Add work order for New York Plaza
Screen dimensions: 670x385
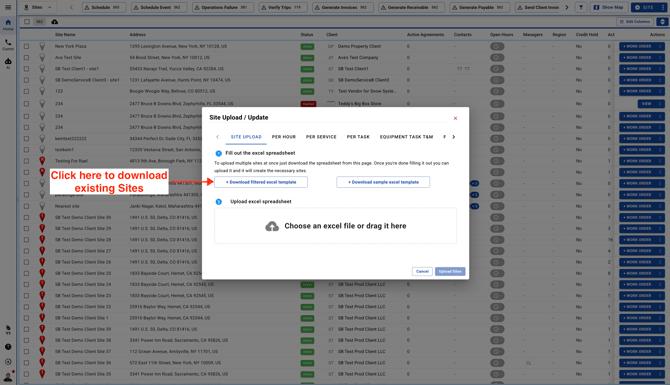tap(637, 46)
